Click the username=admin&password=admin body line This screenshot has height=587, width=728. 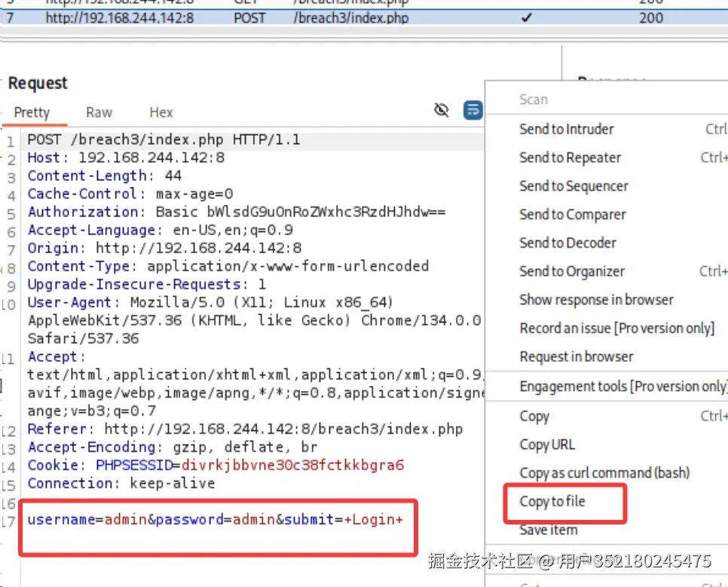pos(215,519)
